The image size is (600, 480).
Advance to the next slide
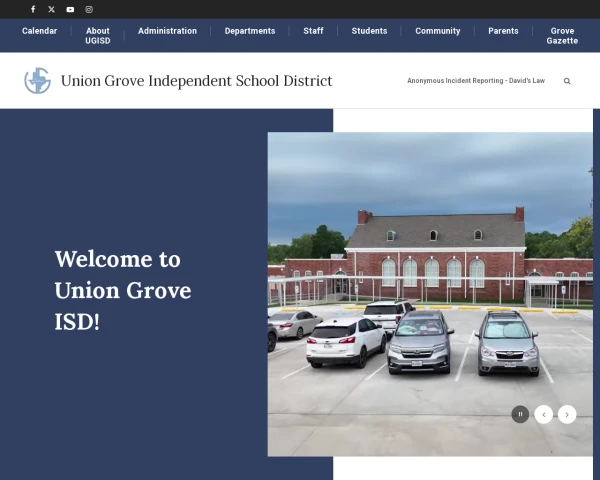tap(567, 414)
